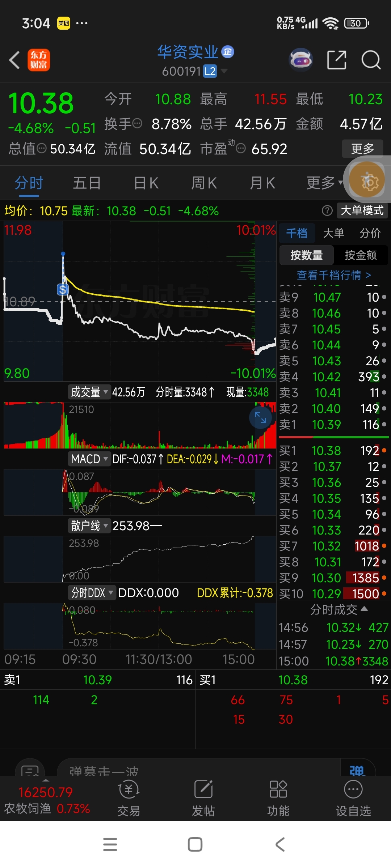Expand the 更多 chart period dropdown

[x=325, y=183]
